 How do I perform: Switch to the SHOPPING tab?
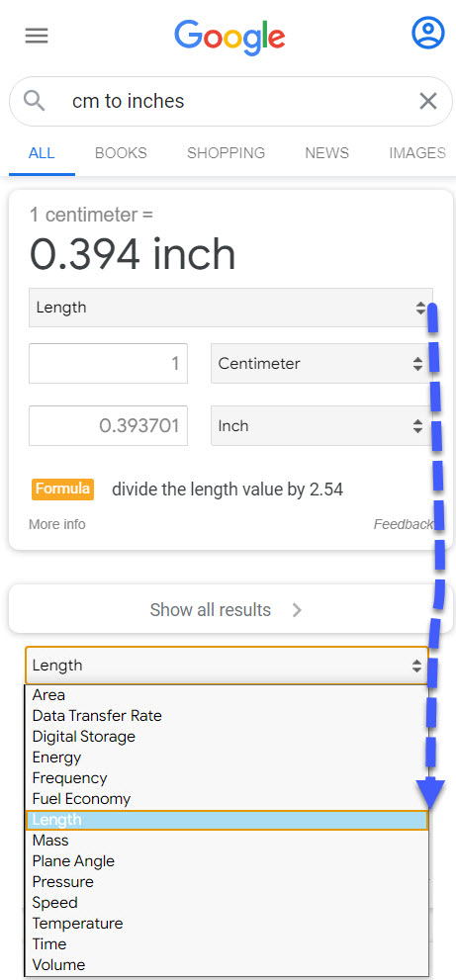(226, 153)
